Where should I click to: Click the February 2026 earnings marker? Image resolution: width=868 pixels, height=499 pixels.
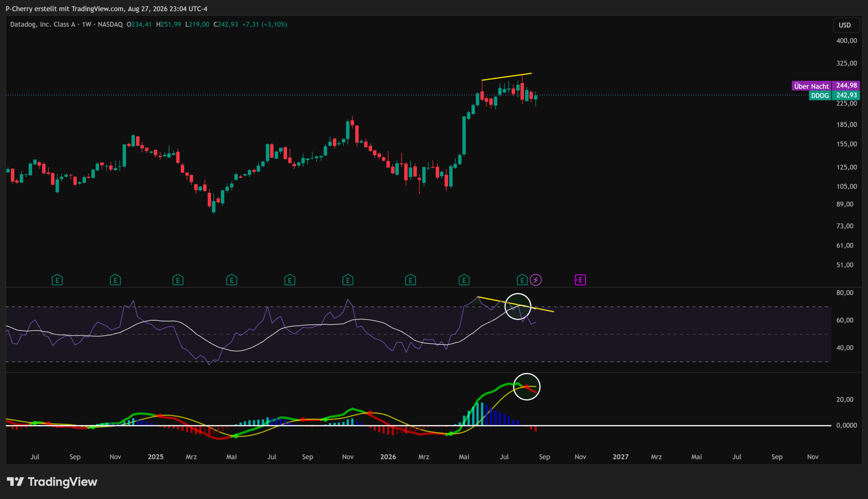pyautogui.click(x=410, y=280)
